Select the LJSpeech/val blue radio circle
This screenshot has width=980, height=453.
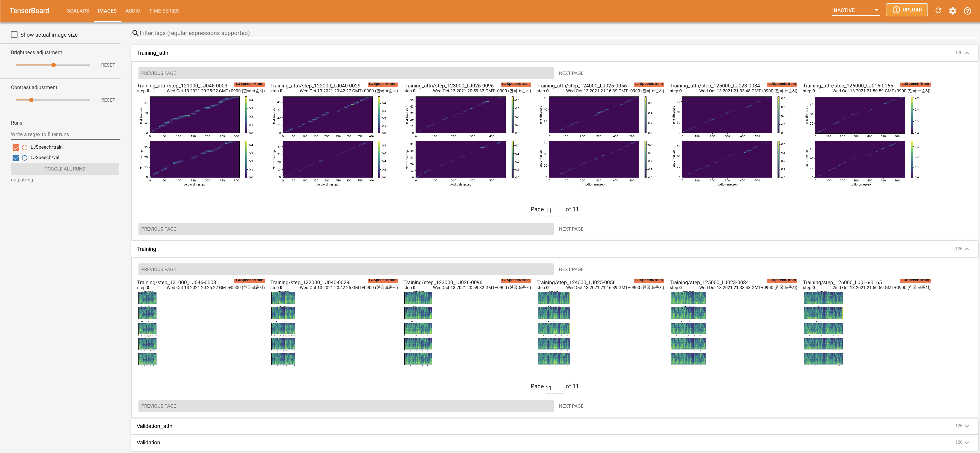[x=25, y=158]
